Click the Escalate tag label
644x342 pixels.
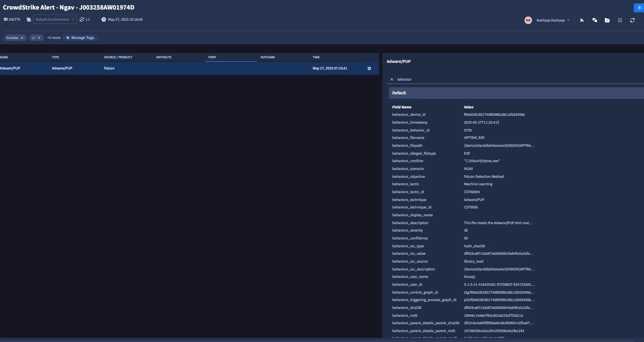click(x=12, y=38)
